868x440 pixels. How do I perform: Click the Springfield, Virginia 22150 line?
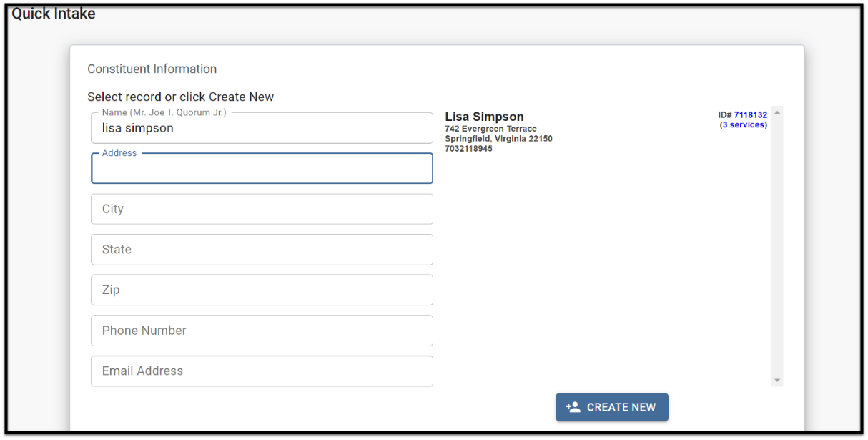pyautogui.click(x=498, y=139)
